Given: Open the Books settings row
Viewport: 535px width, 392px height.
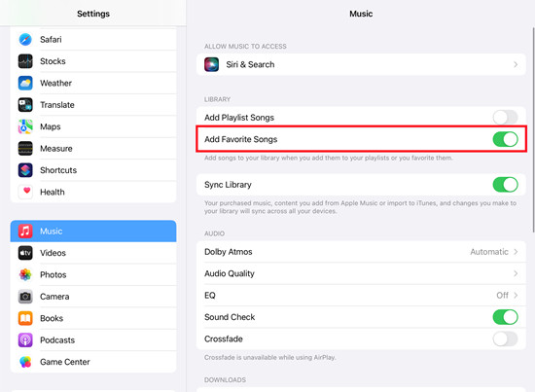Looking at the screenshot, I should [93, 318].
